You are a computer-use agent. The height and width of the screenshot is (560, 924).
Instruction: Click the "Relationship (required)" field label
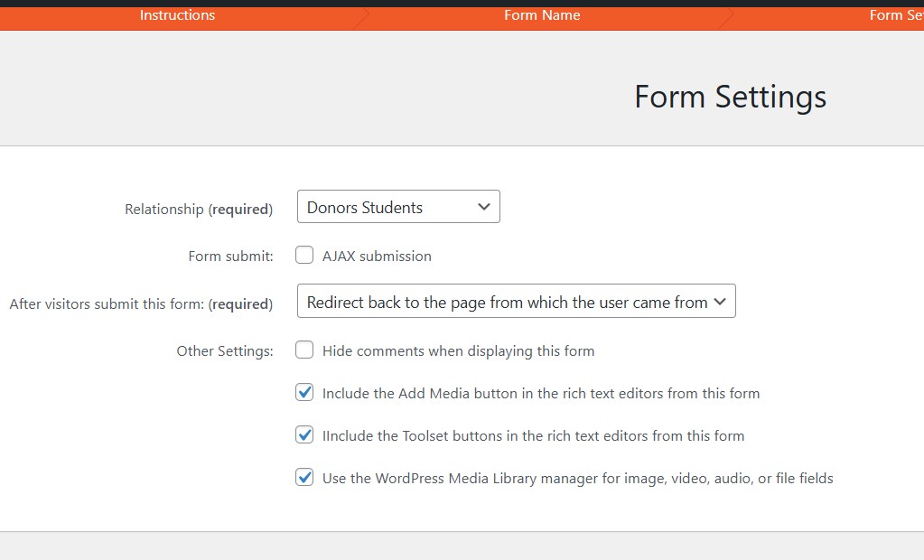coord(198,210)
